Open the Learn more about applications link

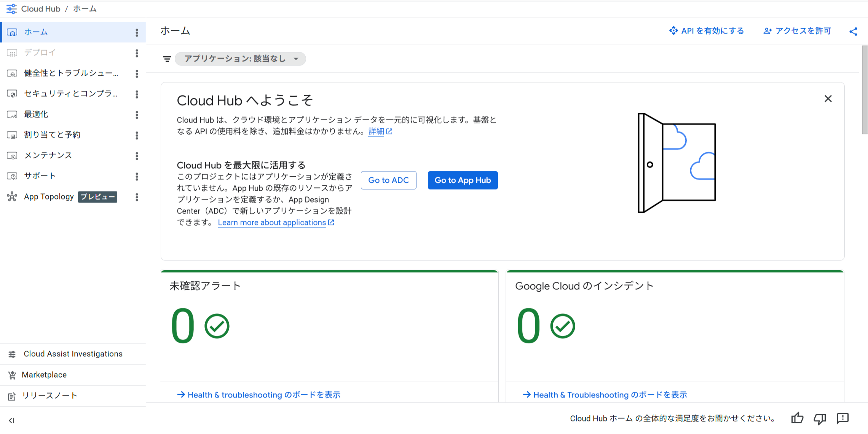pos(272,222)
